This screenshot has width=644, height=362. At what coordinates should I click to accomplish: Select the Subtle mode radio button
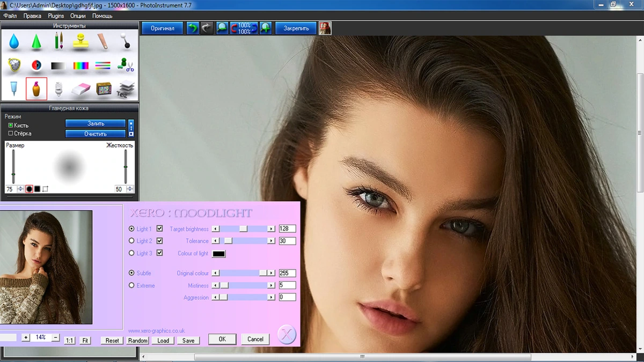(131, 273)
